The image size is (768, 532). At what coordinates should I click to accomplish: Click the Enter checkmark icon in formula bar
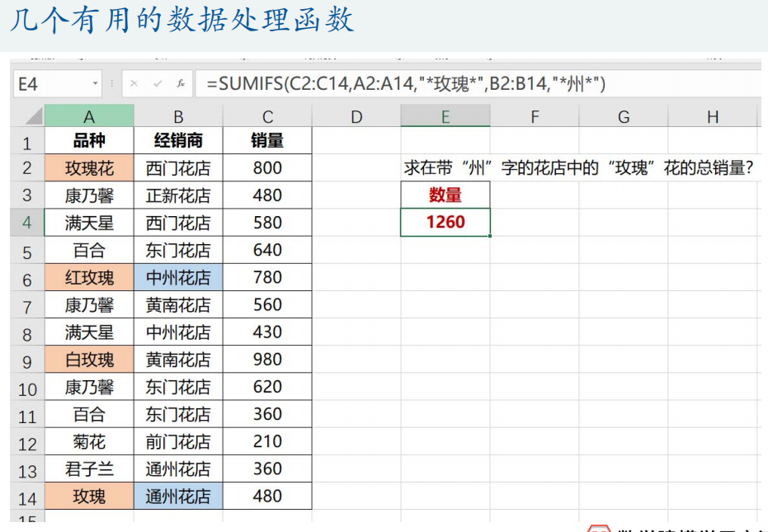158,84
